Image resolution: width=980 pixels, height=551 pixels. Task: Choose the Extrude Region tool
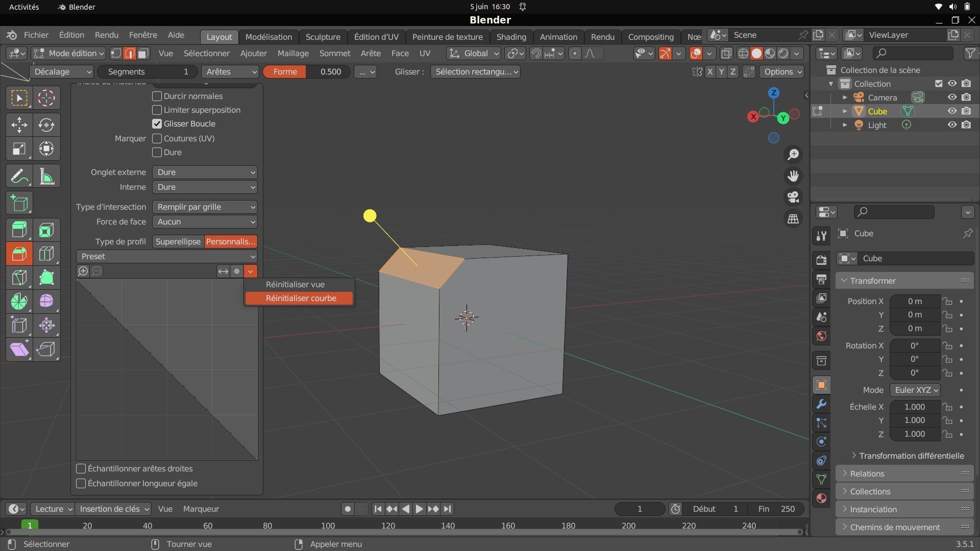[x=19, y=230]
